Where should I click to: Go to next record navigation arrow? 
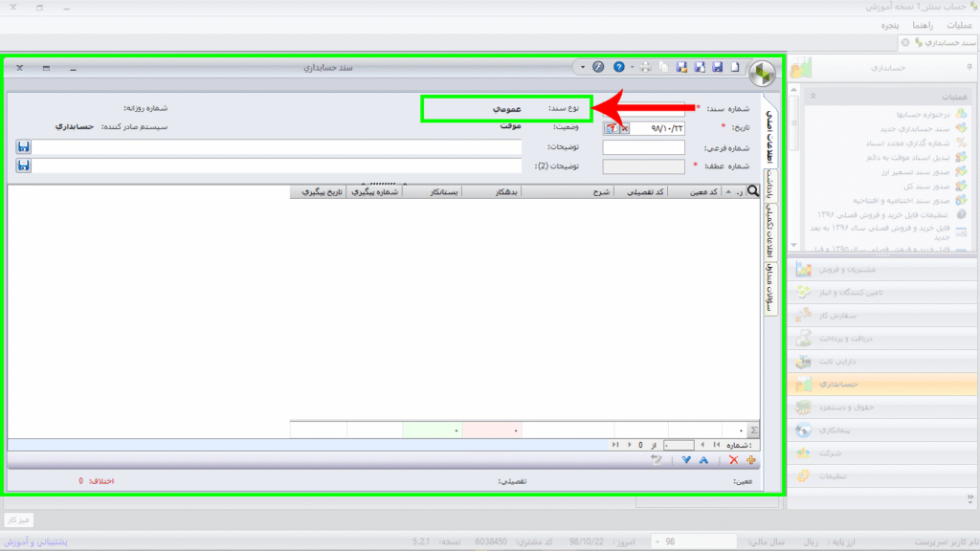[629, 445]
